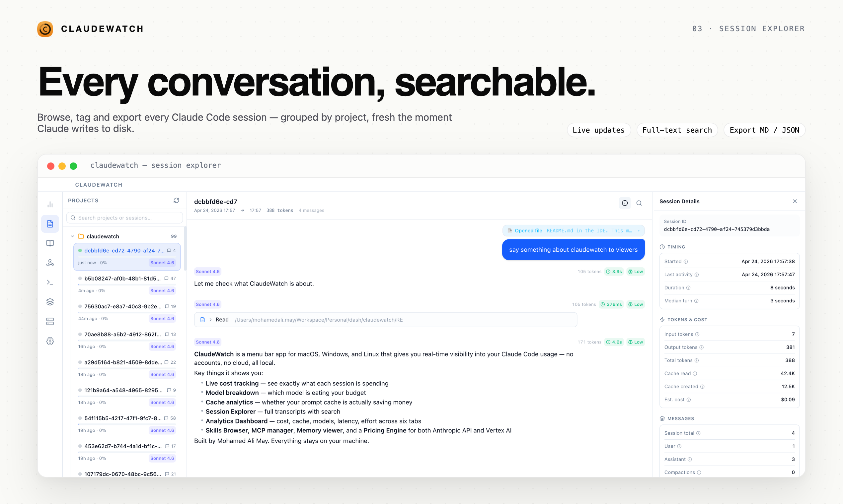Click the info icon next to Cache read
This screenshot has height=504, width=843.
click(x=695, y=374)
